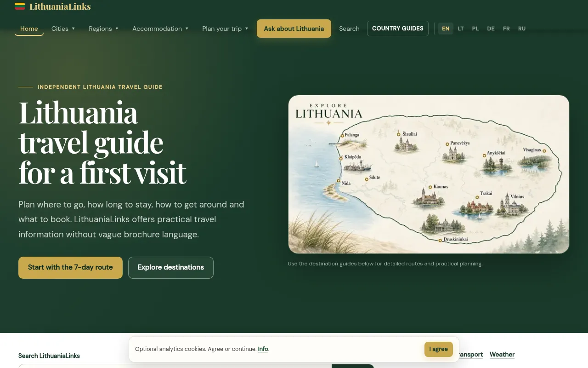The width and height of the screenshot is (588, 368).
Task: Click the map caption about destination guides
Action: 385,264
